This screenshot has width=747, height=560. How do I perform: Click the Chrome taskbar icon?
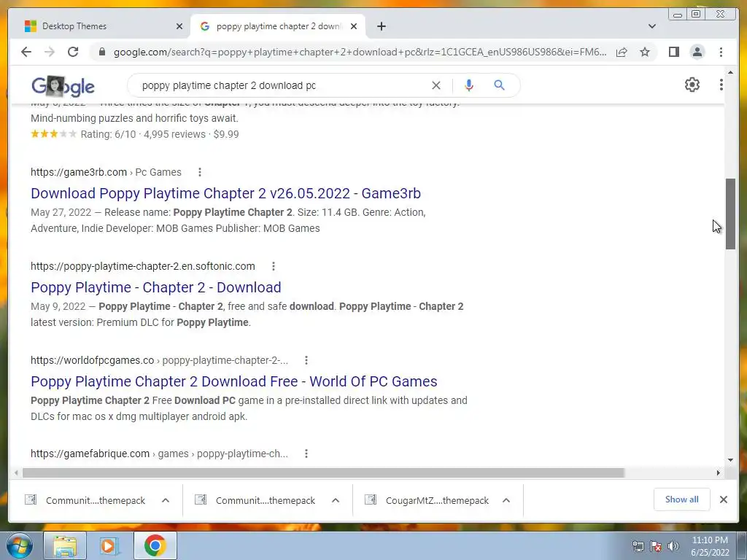(155, 545)
